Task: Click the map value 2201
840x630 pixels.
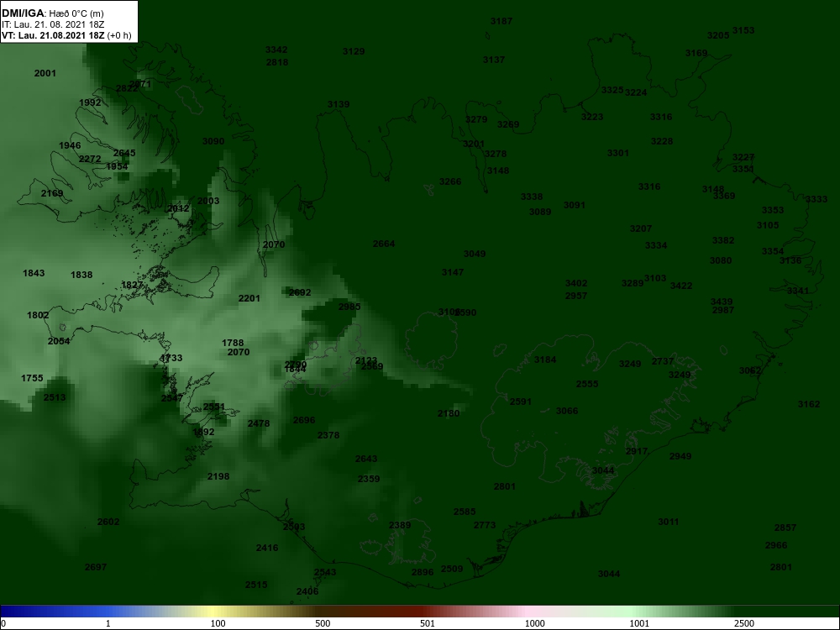Action: pyautogui.click(x=249, y=298)
